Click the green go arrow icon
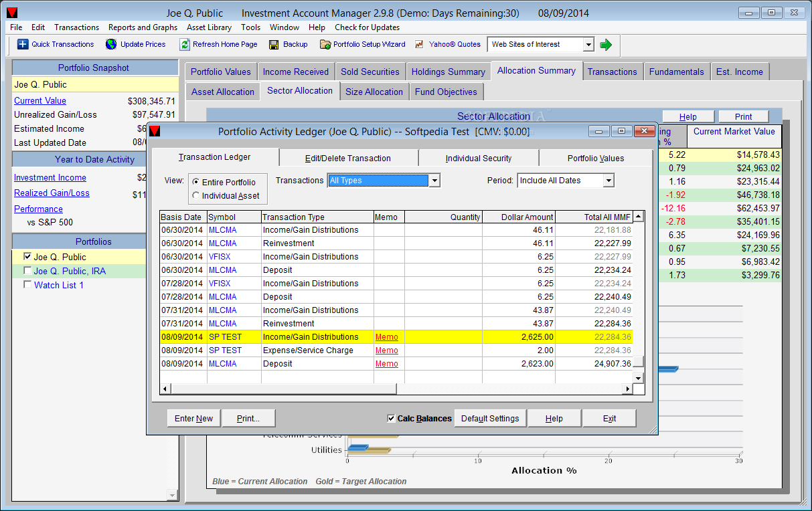The width and height of the screenshot is (812, 511). click(x=606, y=44)
